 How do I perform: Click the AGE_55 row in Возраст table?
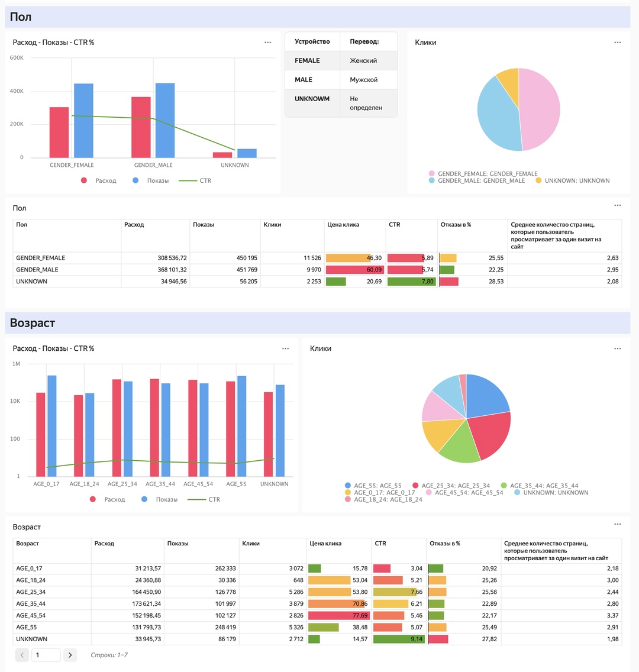(x=317, y=627)
